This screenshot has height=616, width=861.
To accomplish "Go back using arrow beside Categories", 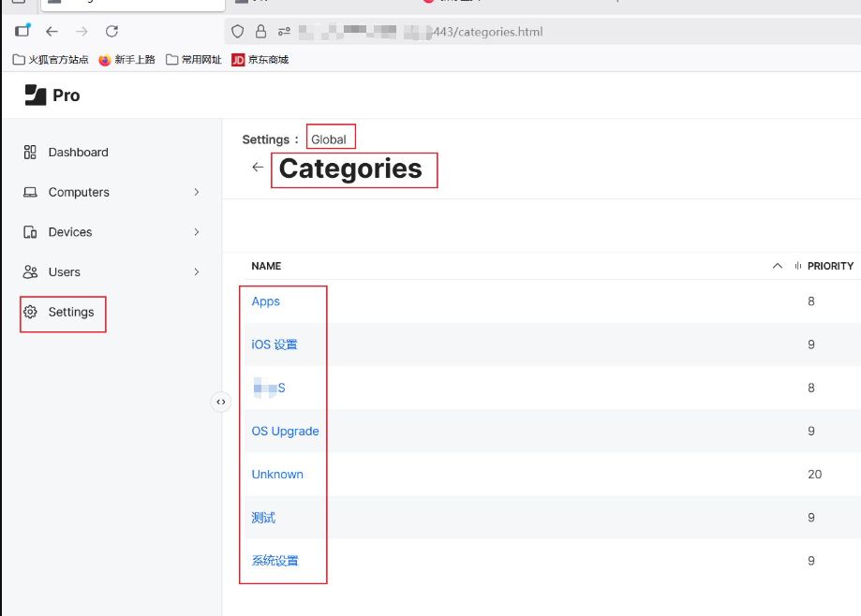I will click(258, 168).
